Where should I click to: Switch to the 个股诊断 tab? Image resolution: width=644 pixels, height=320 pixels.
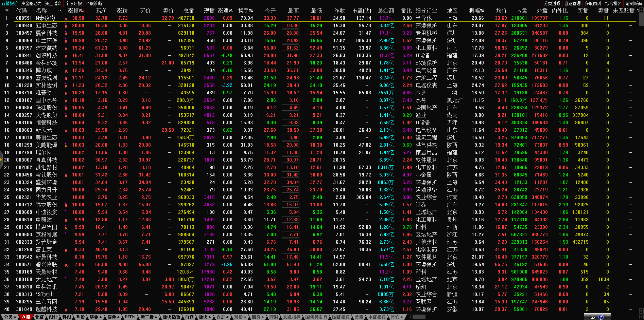click(94, 3)
